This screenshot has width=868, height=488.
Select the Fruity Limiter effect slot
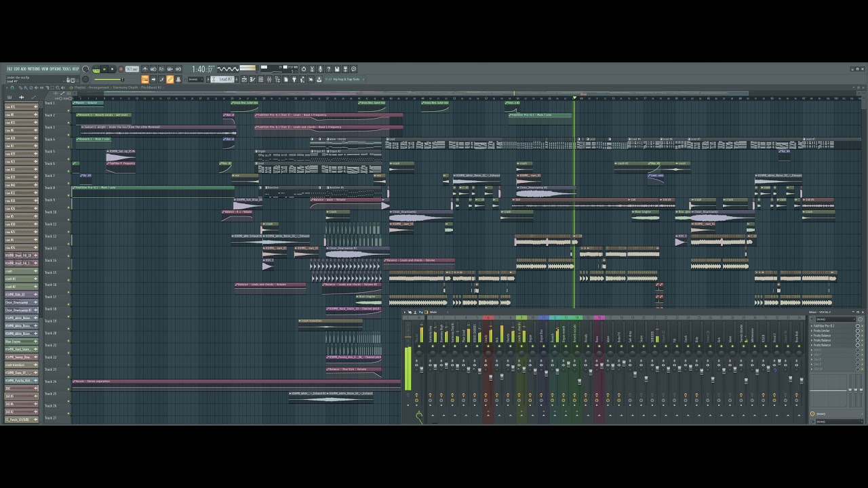point(821,331)
